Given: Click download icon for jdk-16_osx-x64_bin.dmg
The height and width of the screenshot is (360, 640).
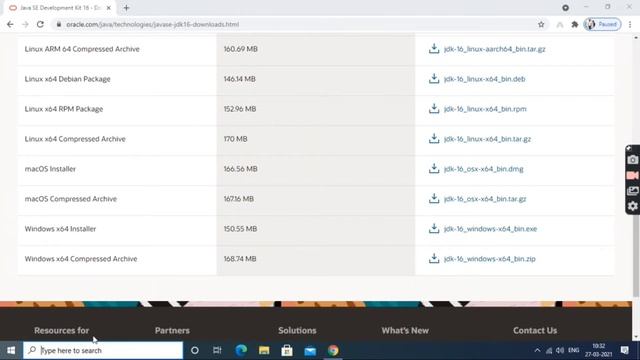Looking at the screenshot, I should pos(434,169).
